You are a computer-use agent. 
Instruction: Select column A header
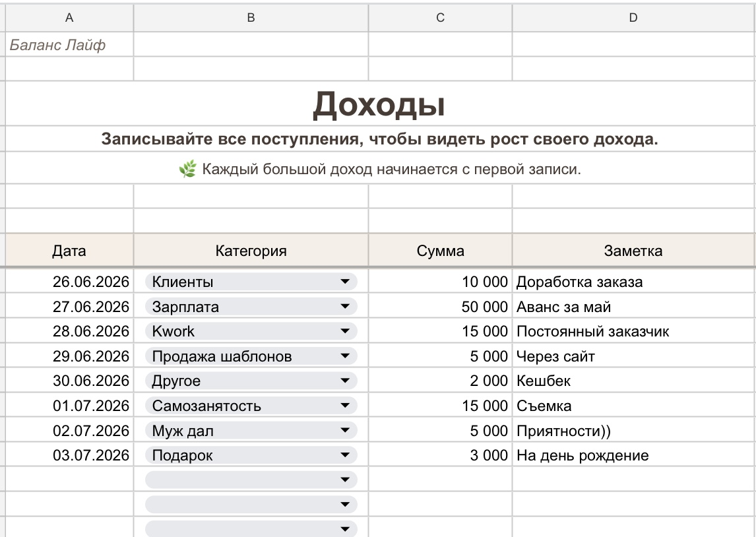tap(69, 18)
